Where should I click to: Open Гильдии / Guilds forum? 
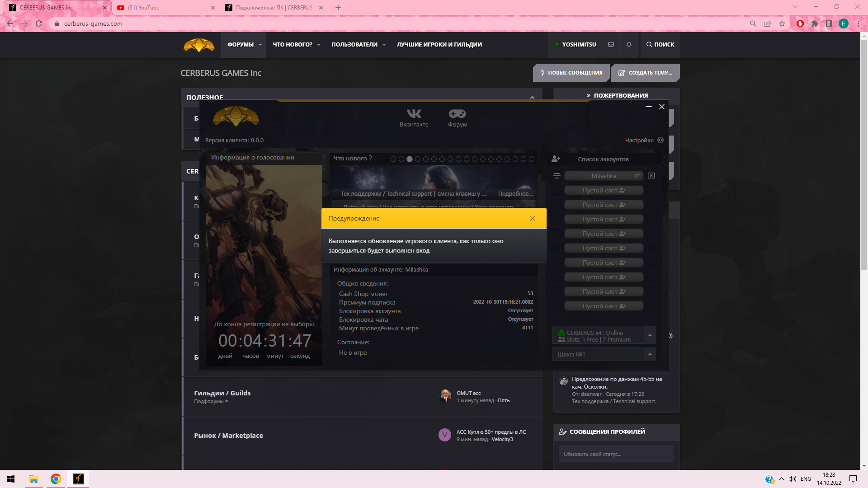point(222,393)
